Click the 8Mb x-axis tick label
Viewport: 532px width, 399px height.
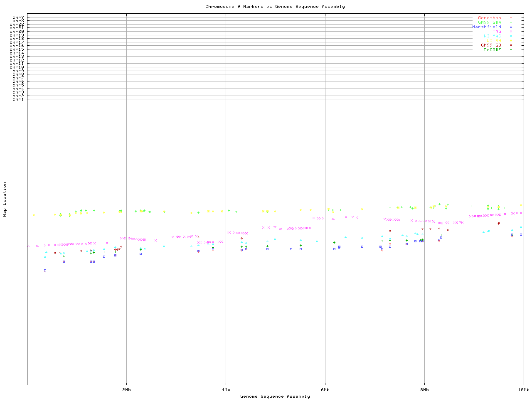424,390
